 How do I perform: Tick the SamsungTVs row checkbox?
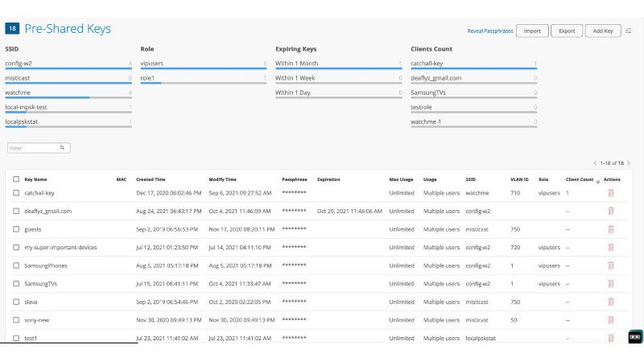point(16,283)
